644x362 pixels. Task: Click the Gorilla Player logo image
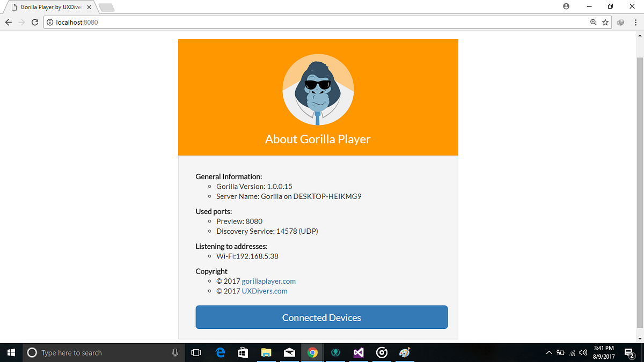[318, 90]
